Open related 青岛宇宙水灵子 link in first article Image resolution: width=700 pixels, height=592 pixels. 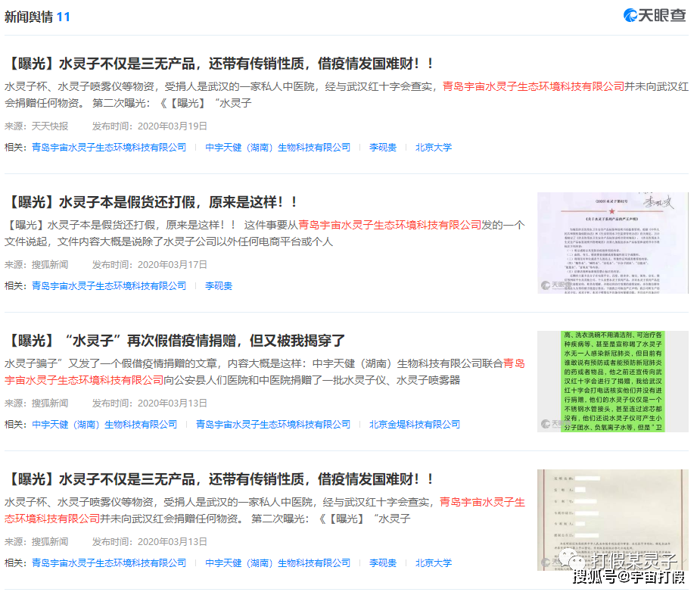pyautogui.click(x=109, y=148)
